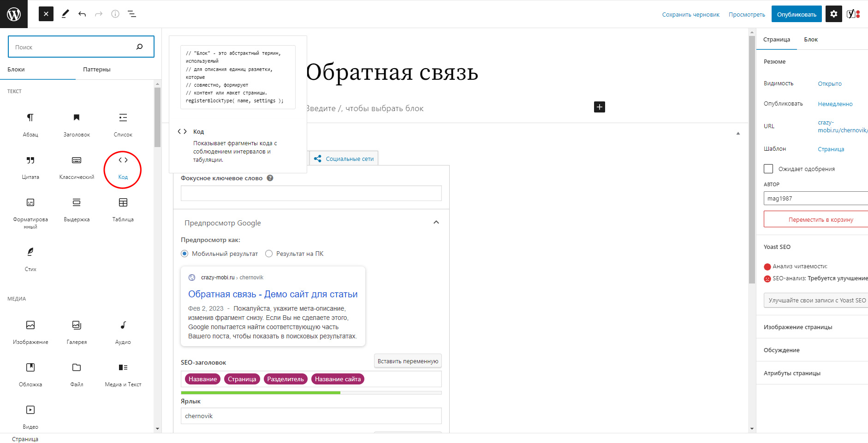Open settings gear in top bar
Image resolution: width=868 pixels, height=443 pixels.
(833, 14)
